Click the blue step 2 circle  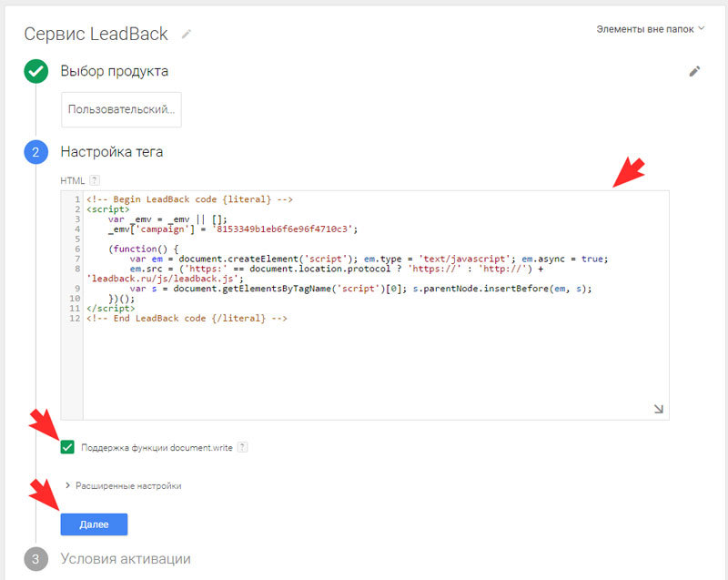(35, 152)
